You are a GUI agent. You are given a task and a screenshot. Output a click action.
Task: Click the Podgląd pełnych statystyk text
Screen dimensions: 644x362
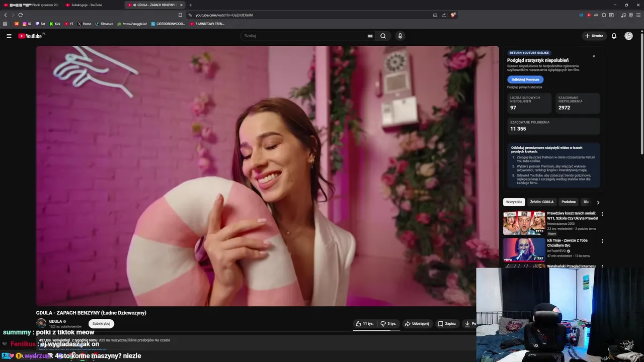coord(525,87)
